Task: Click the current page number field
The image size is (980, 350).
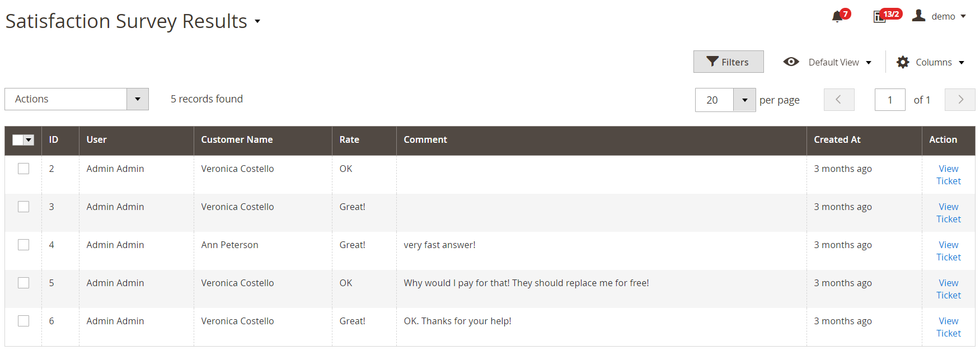Action: pos(889,100)
